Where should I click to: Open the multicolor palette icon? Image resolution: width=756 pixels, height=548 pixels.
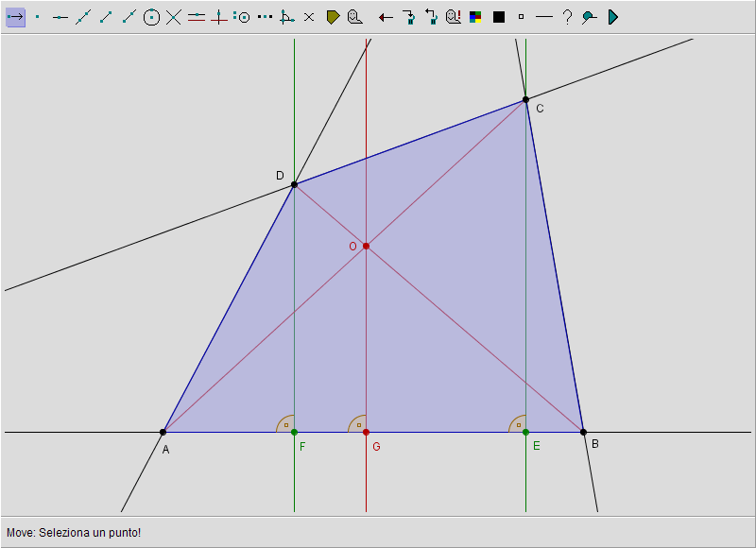[475, 17]
